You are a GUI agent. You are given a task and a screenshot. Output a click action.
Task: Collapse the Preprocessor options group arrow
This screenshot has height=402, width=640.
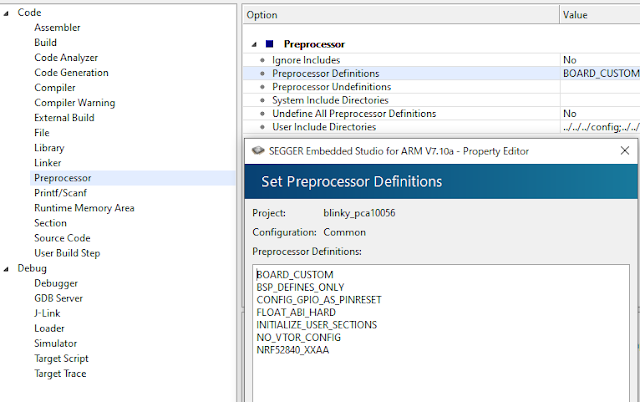pyautogui.click(x=254, y=44)
